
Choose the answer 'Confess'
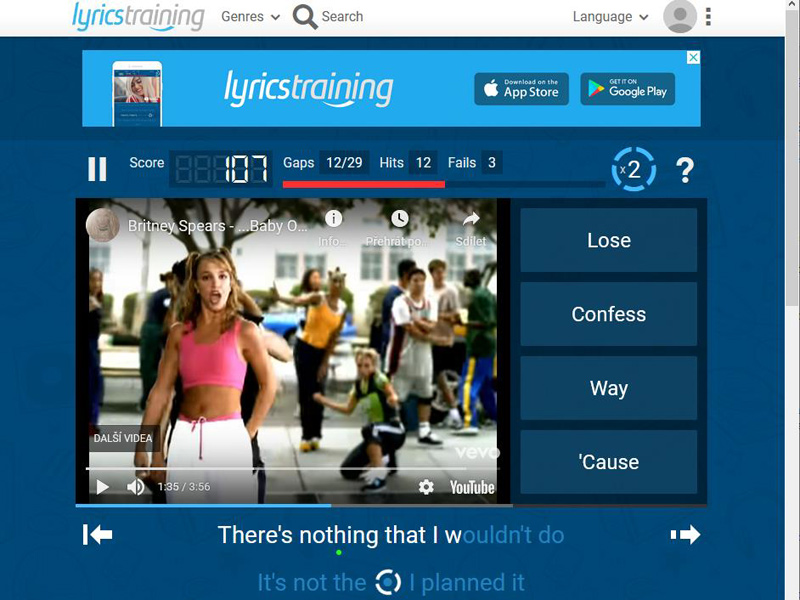click(609, 314)
